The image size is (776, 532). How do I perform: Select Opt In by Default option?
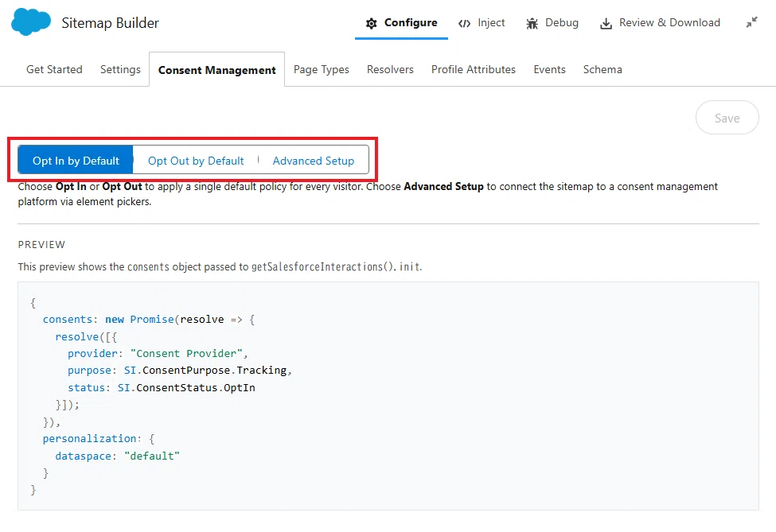coord(76,160)
